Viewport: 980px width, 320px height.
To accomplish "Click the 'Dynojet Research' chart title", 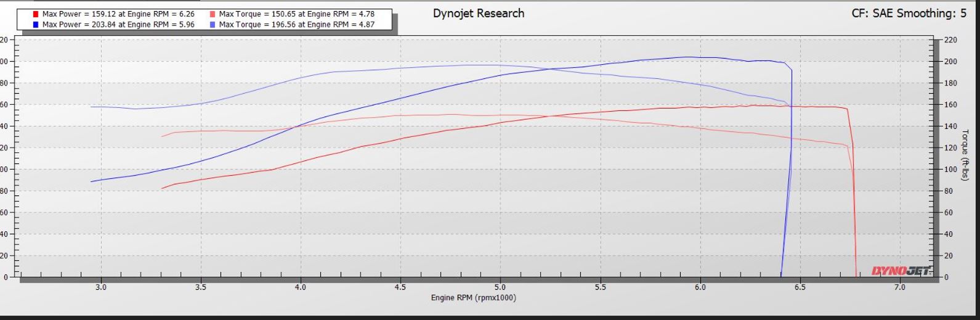I will [479, 14].
